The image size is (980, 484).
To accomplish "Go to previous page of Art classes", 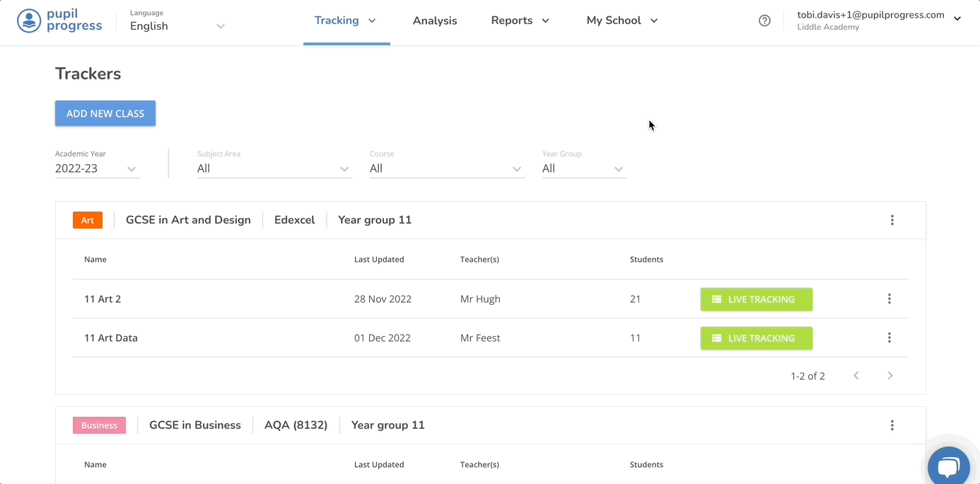I will click(856, 376).
